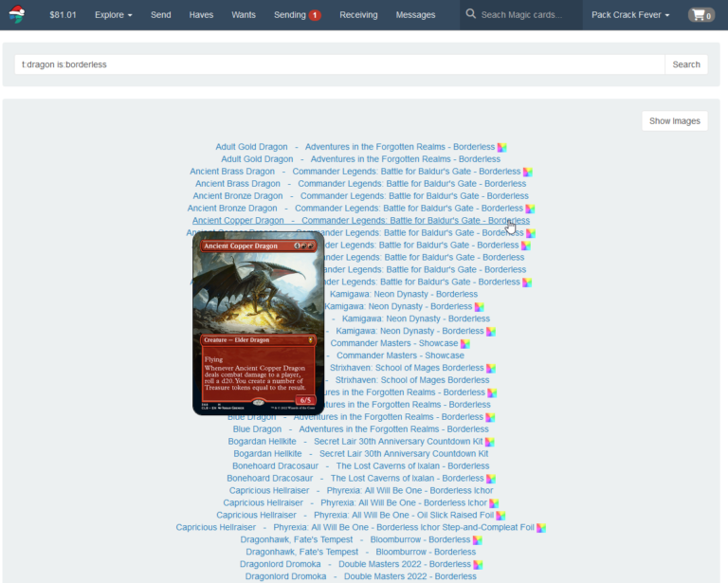Click foil icon on Adult Gold Dragon row
This screenshot has width=728, height=583.
501,148
